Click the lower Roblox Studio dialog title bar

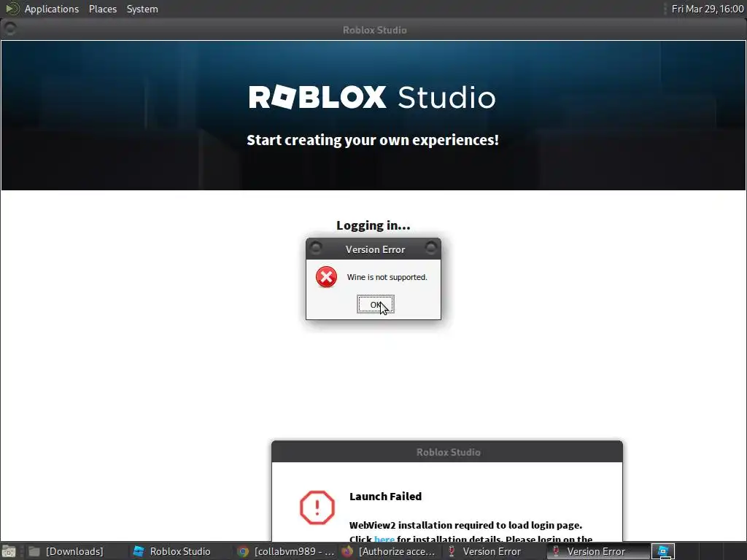coord(447,452)
